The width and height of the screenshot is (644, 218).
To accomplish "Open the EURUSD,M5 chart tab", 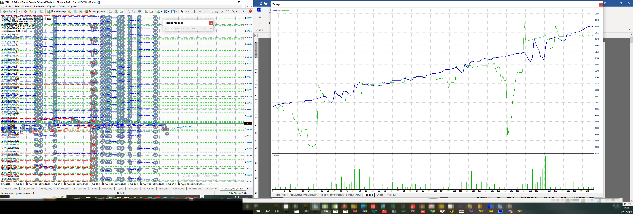I will pos(28,189).
